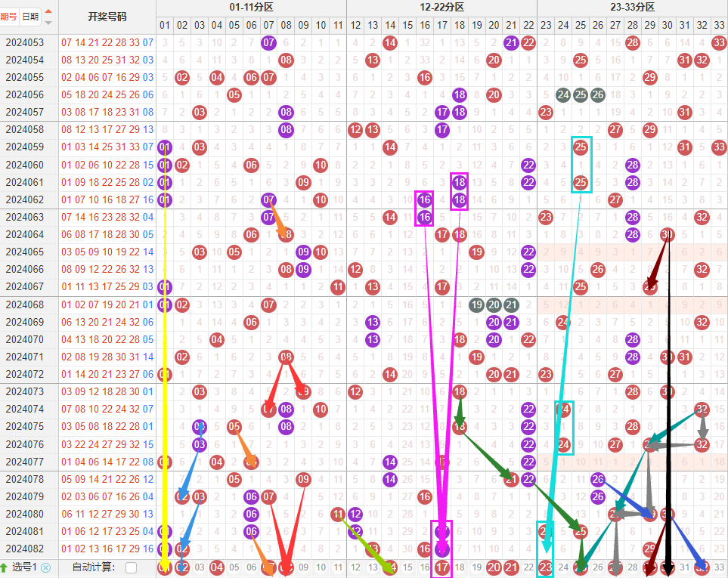Check the 自动计算 checkbox
728x578 pixels.
click(132, 567)
